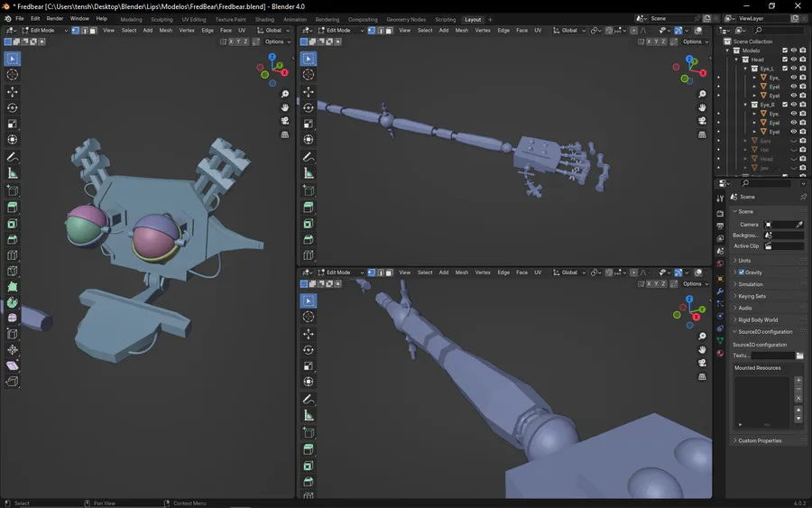Toggle X mirror in left viewport header
The width and height of the screenshot is (812, 508).
[231, 42]
